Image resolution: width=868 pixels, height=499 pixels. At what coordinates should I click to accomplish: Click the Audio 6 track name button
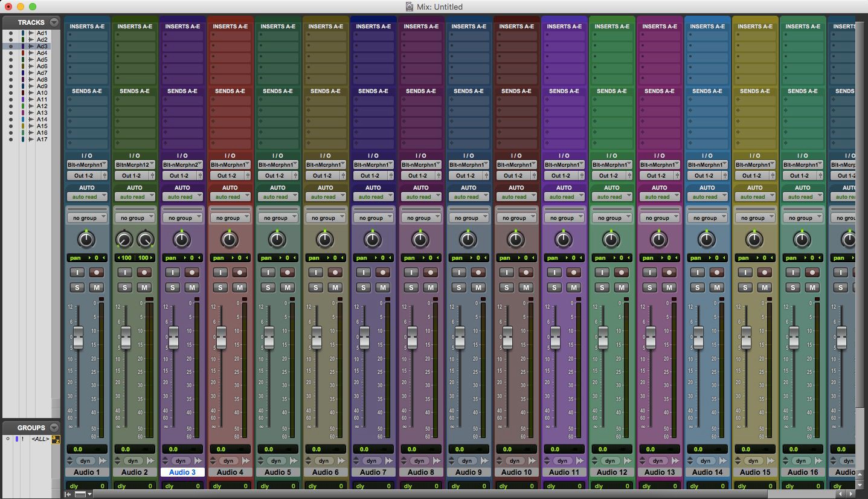pos(326,472)
